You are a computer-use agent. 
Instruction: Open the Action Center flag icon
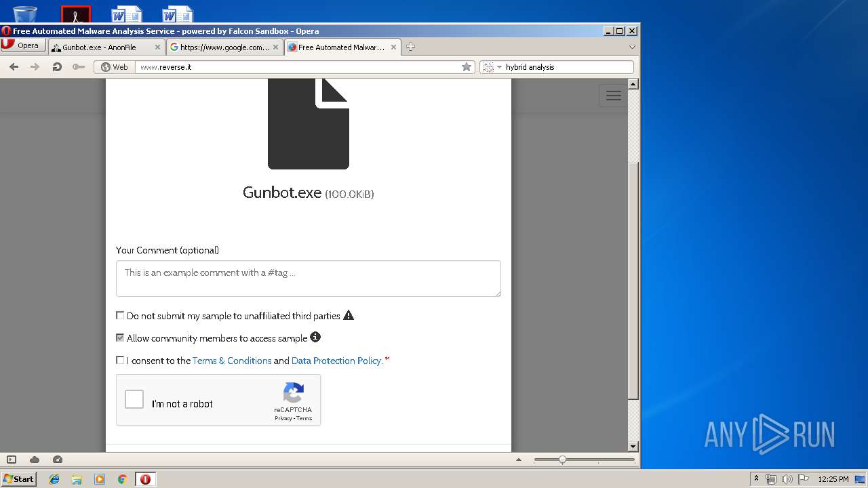click(804, 479)
